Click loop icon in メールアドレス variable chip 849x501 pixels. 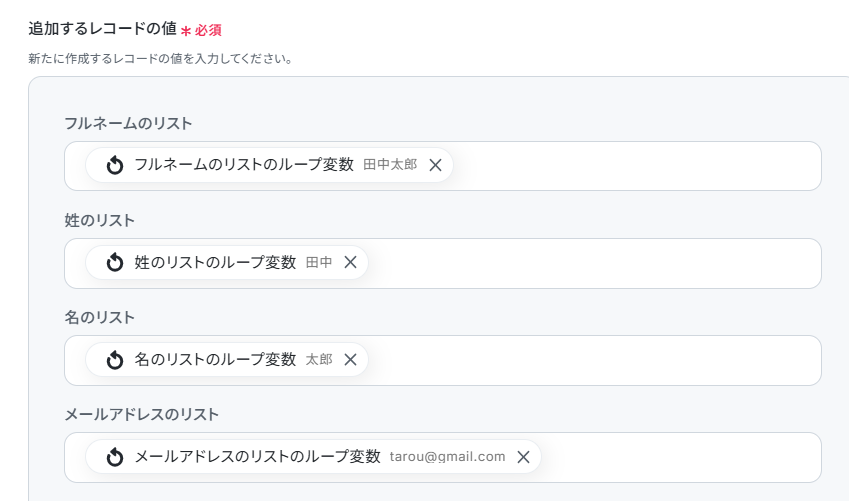coord(114,456)
